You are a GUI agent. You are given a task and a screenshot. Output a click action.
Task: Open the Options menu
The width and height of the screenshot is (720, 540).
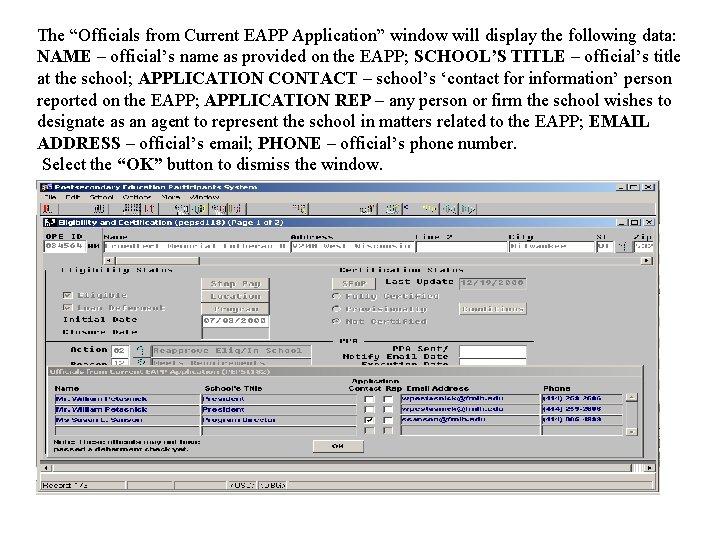(x=137, y=197)
